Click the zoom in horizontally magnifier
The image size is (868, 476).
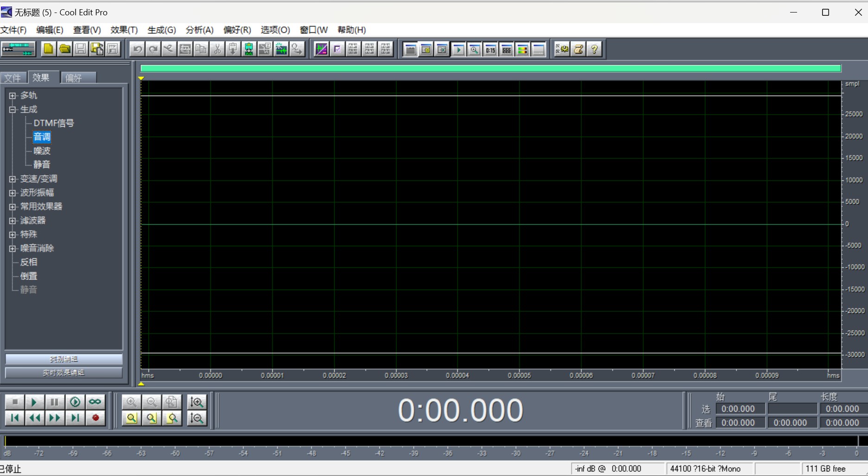tap(132, 402)
